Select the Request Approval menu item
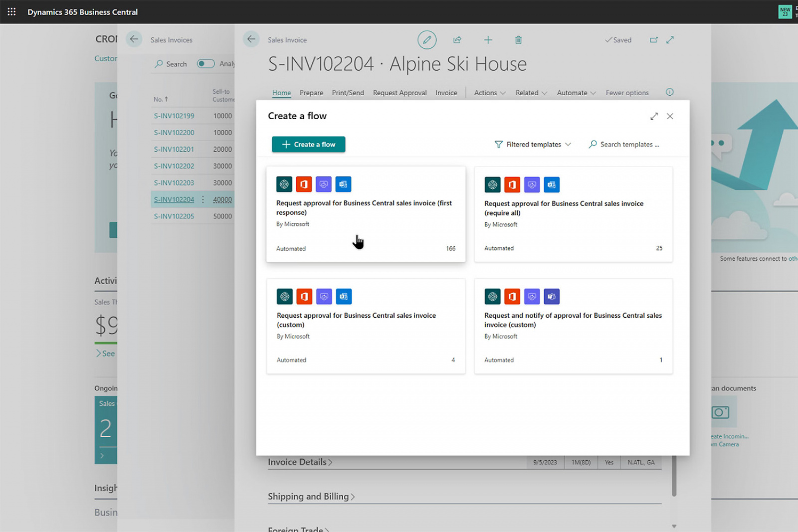Image resolution: width=798 pixels, height=532 pixels. pyautogui.click(x=399, y=93)
